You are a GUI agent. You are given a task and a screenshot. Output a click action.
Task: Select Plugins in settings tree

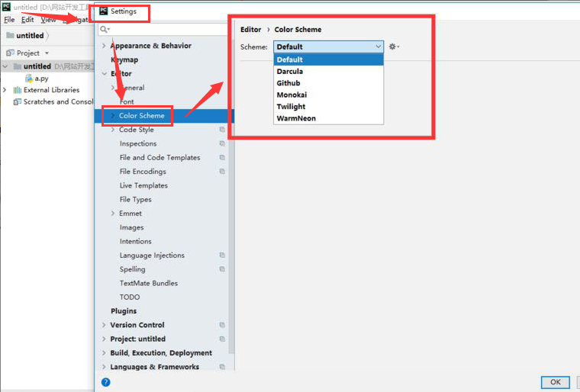point(124,311)
